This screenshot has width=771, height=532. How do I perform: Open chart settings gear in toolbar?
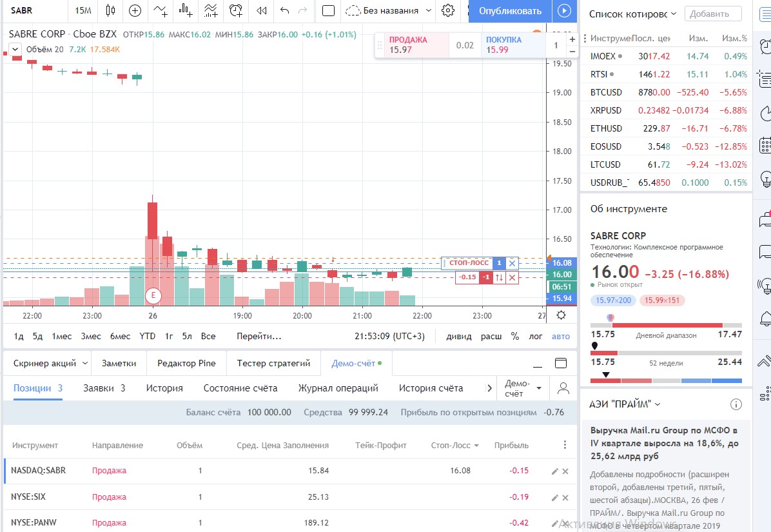[447, 10]
